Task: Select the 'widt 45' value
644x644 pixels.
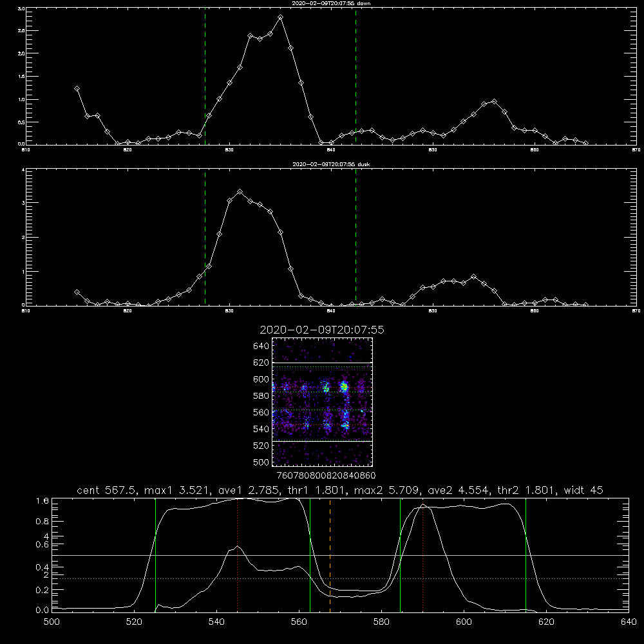Action: click(583, 490)
